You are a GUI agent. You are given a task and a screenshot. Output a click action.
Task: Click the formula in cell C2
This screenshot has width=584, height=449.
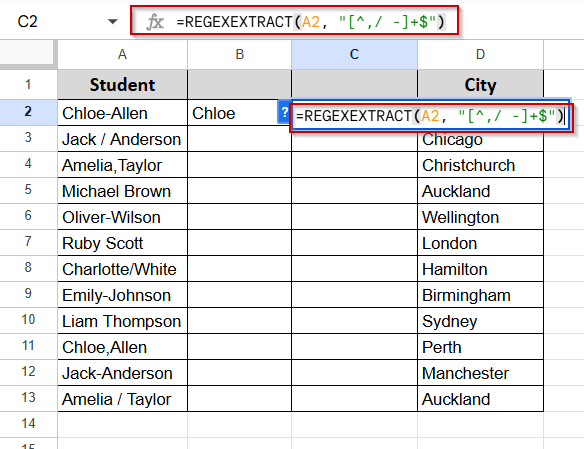[x=430, y=116]
